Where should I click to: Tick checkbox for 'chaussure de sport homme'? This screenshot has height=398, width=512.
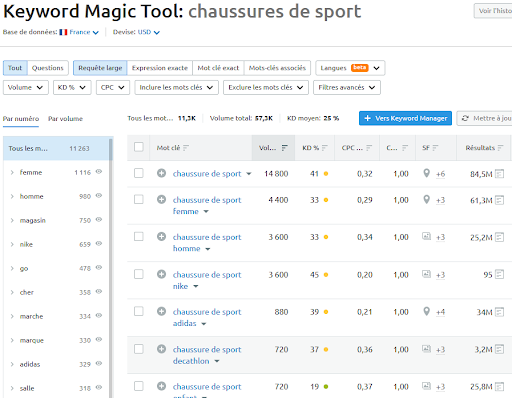(139, 237)
